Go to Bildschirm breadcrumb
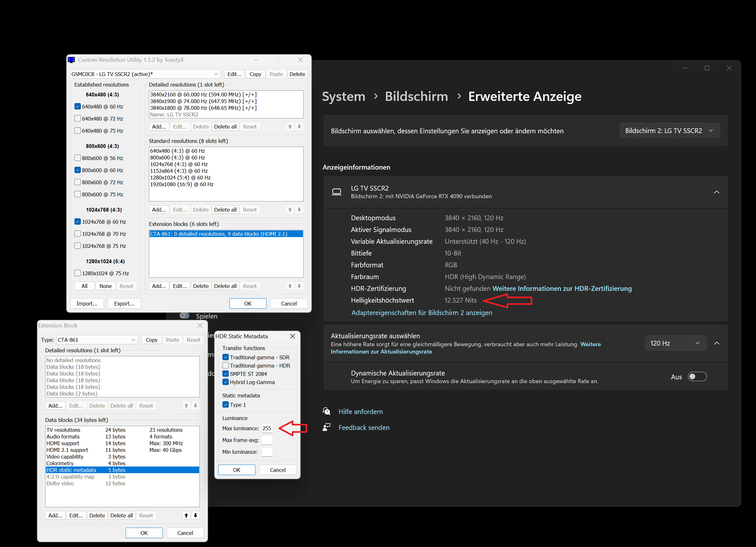Screen dimensions: 756x547 (416, 96)
